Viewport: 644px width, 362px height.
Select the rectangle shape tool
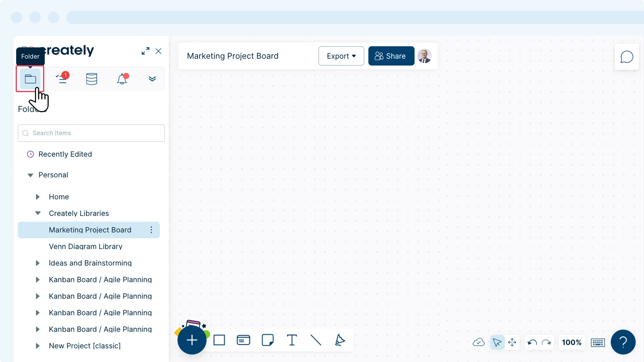(x=219, y=340)
